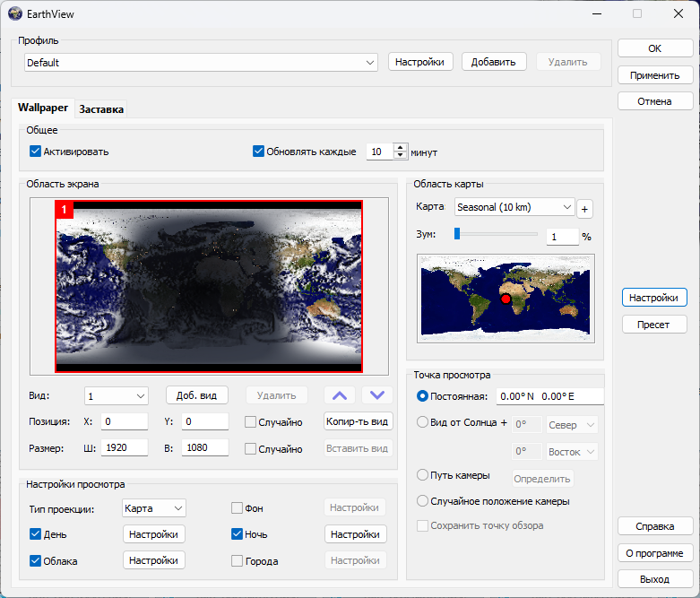
Task: Enable the Города checkbox
Action: [238, 561]
